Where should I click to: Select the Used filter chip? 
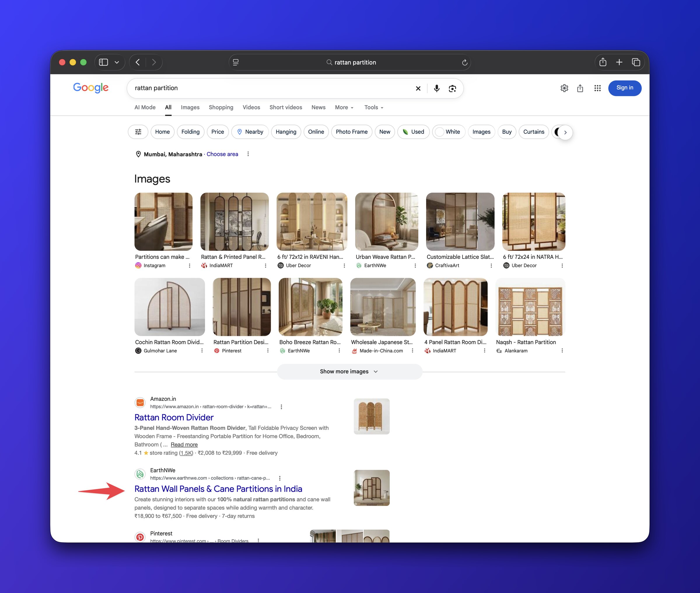(x=414, y=132)
